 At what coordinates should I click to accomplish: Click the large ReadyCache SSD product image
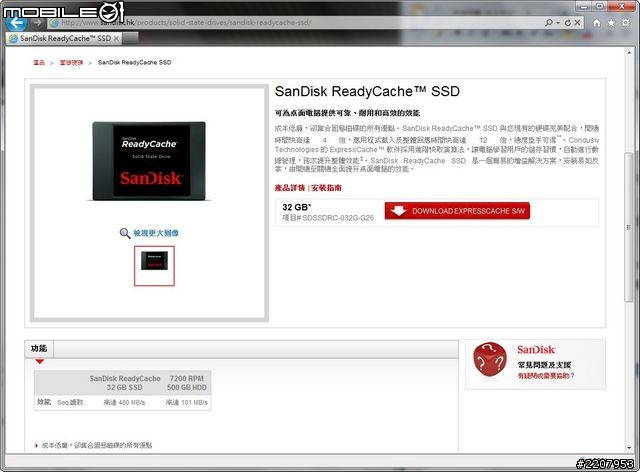149,160
